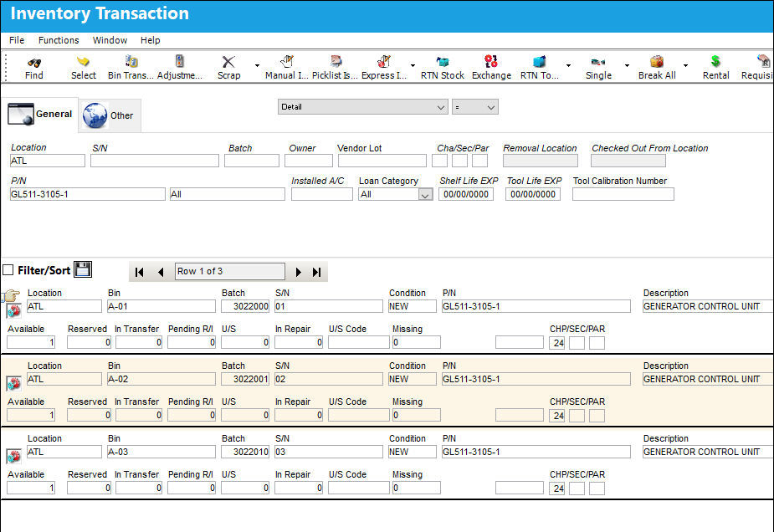Image resolution: width=774 pixels, height=532 pixels.
Task: Open the Loan Category dropdown
Action: 425,195
